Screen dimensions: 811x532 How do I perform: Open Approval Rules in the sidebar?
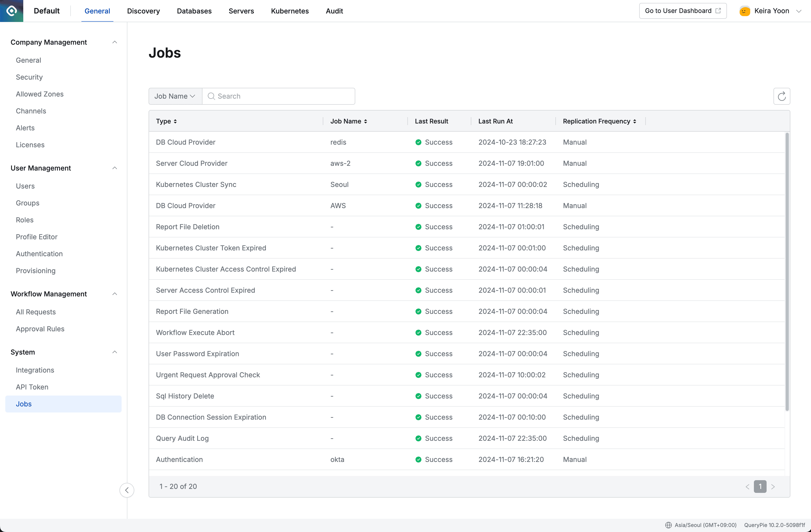(x=40, y=329)
